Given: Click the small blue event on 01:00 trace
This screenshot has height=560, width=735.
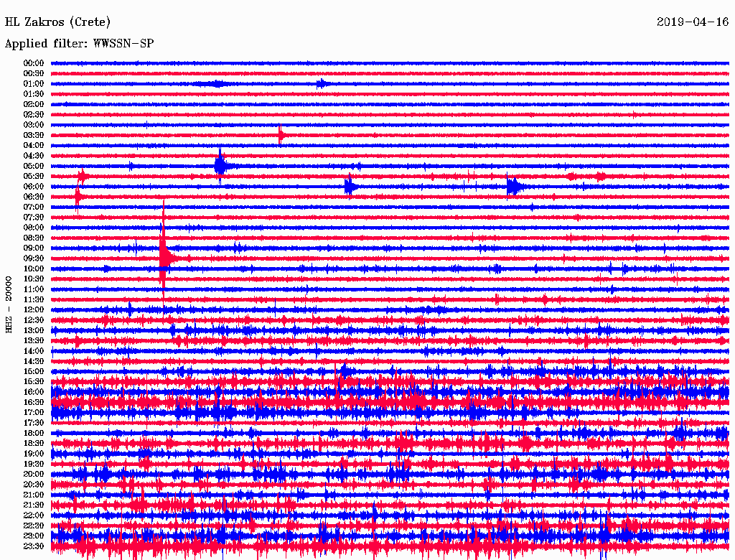Looking at the screenshot, I should [322, 83].
